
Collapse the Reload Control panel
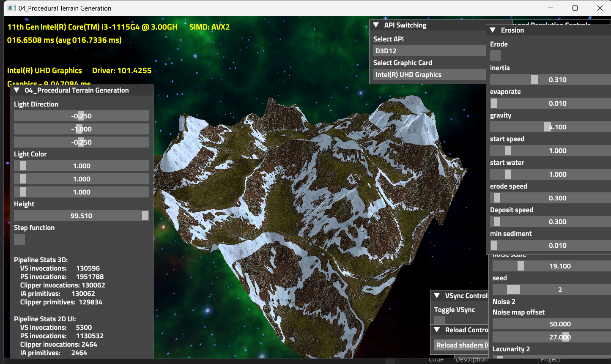[x=437, y=330]
